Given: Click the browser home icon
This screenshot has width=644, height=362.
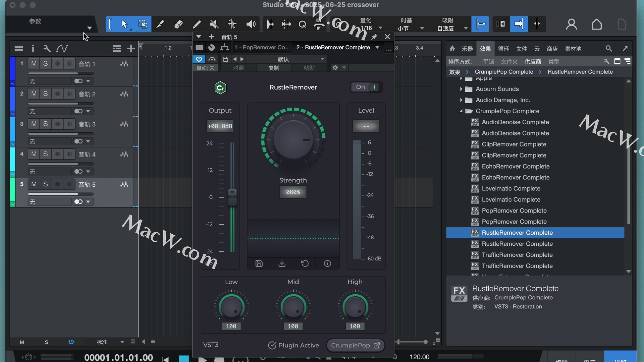Looking at the screenshot, I should click(452, 49).
